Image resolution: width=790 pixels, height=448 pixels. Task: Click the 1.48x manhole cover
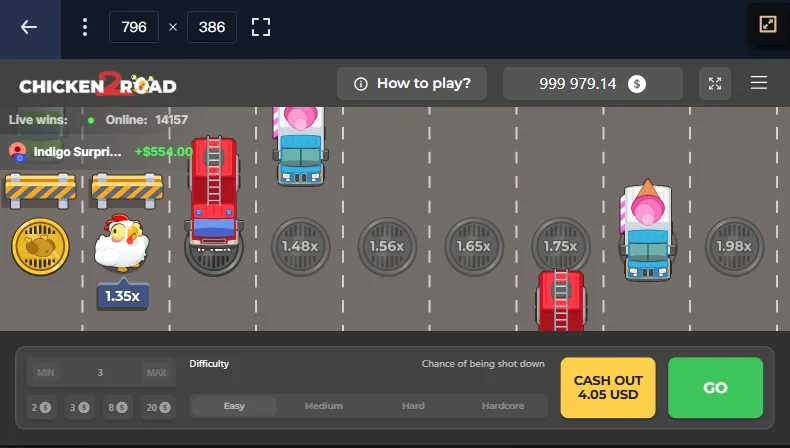pos(300,246)
